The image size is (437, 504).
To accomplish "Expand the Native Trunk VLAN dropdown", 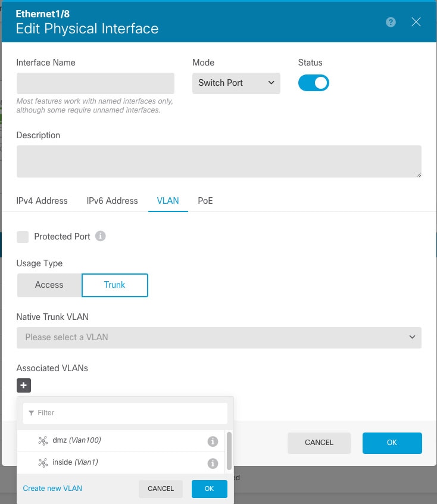I will 219,337.
